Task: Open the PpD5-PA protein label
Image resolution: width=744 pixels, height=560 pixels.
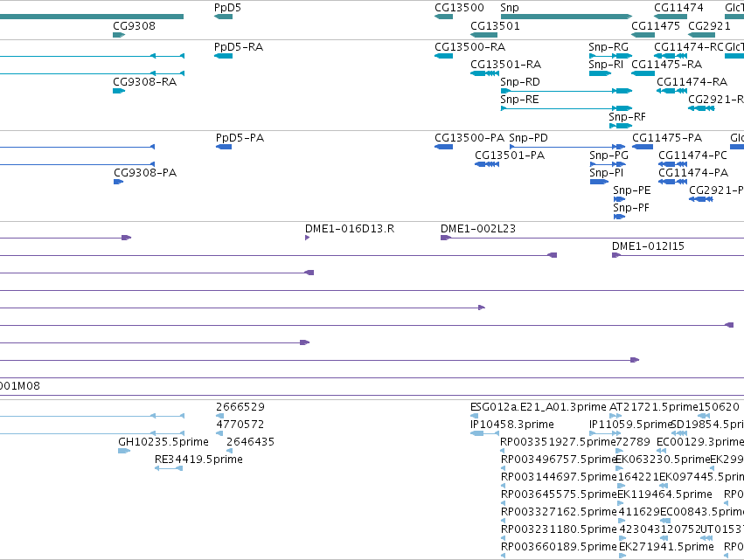Action: pos(240,138)
